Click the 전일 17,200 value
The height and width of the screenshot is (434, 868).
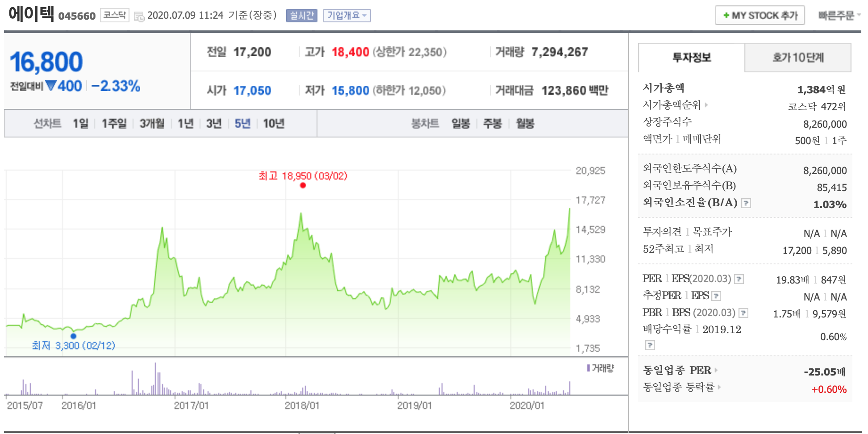click(x=252, y=52)
